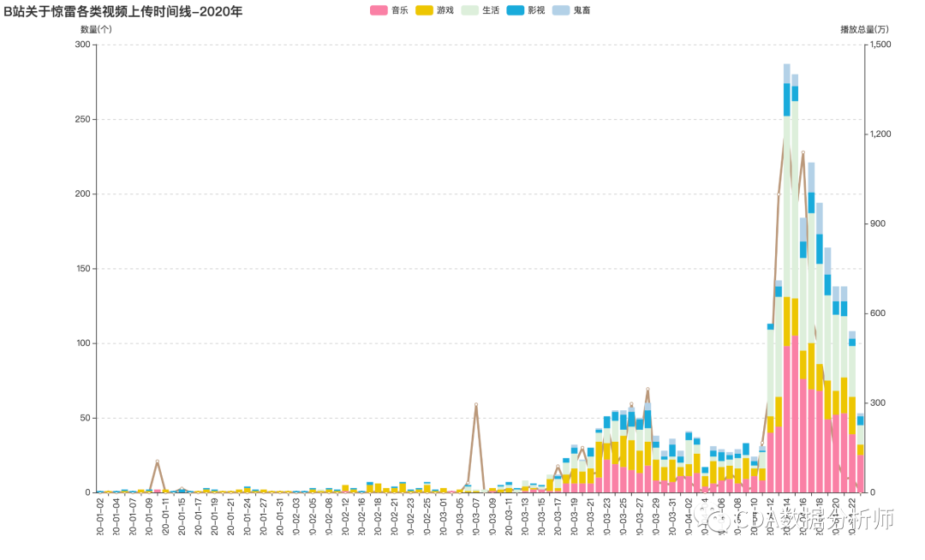Click the 1,500 tick on the right axis
The height and width of the screenshot is (560, 925).
tap(880, 45)
